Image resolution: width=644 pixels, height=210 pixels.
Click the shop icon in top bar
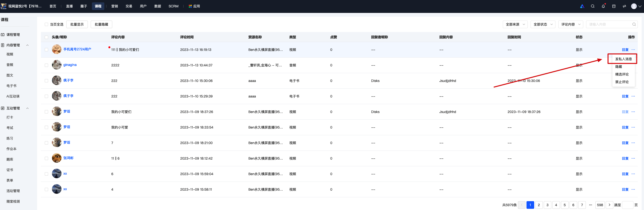point(614,6)
